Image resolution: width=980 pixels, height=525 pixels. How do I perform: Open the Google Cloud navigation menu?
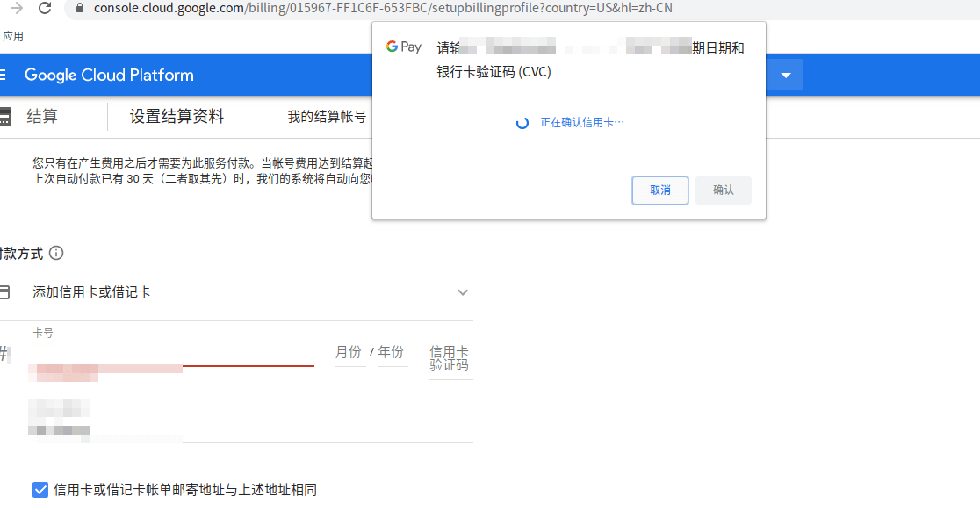tap(4, 75)
